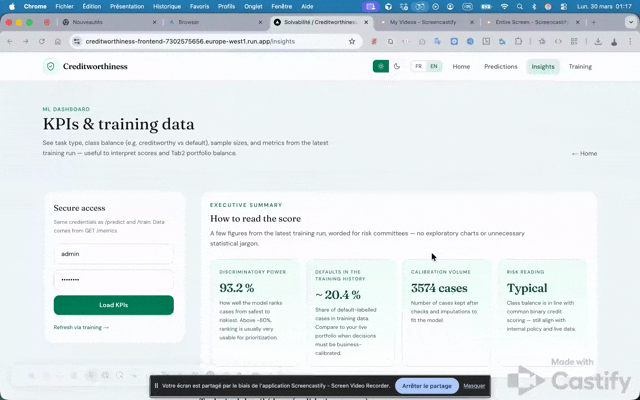Open the Home nav item

[461, 67]
